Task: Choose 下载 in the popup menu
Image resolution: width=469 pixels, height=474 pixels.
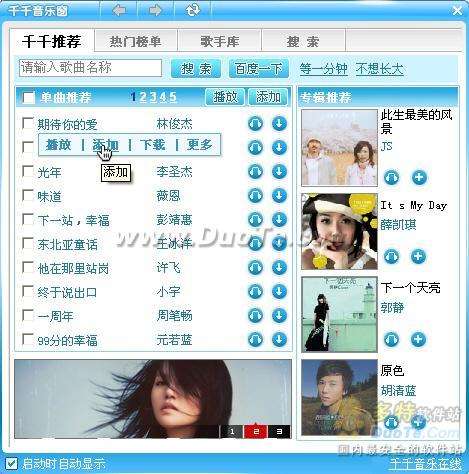Action: (x=152, y=145)
